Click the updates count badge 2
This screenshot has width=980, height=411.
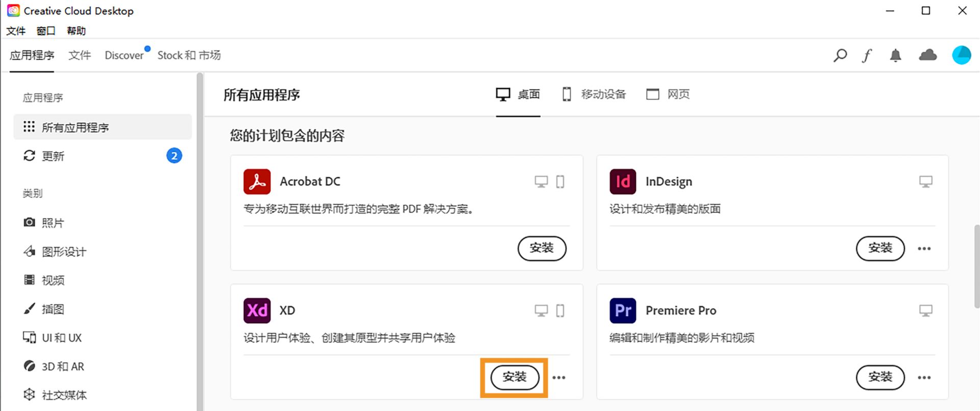pyautogui.click(x=174, y=156)
